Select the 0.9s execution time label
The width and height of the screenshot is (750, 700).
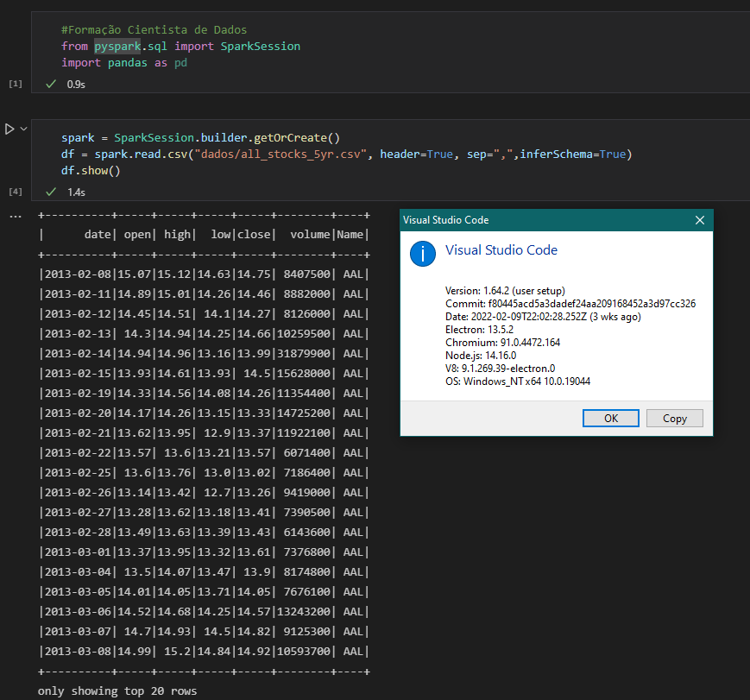click(76, 84)
